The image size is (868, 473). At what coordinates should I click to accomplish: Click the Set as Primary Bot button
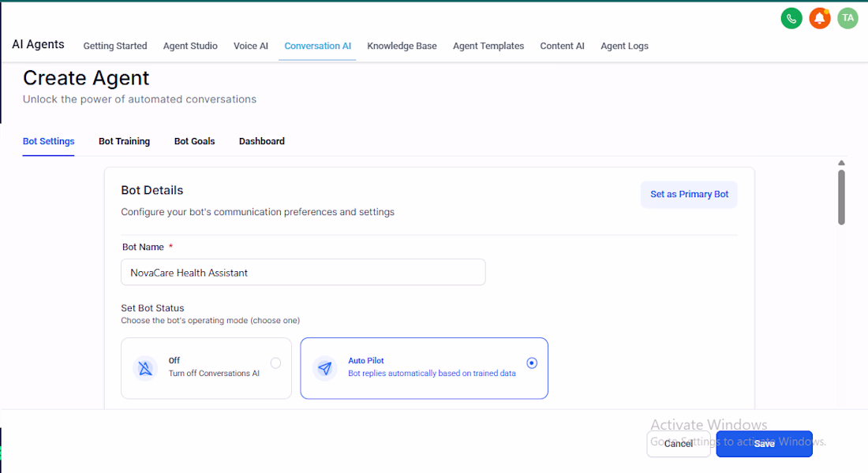[689, 194]
